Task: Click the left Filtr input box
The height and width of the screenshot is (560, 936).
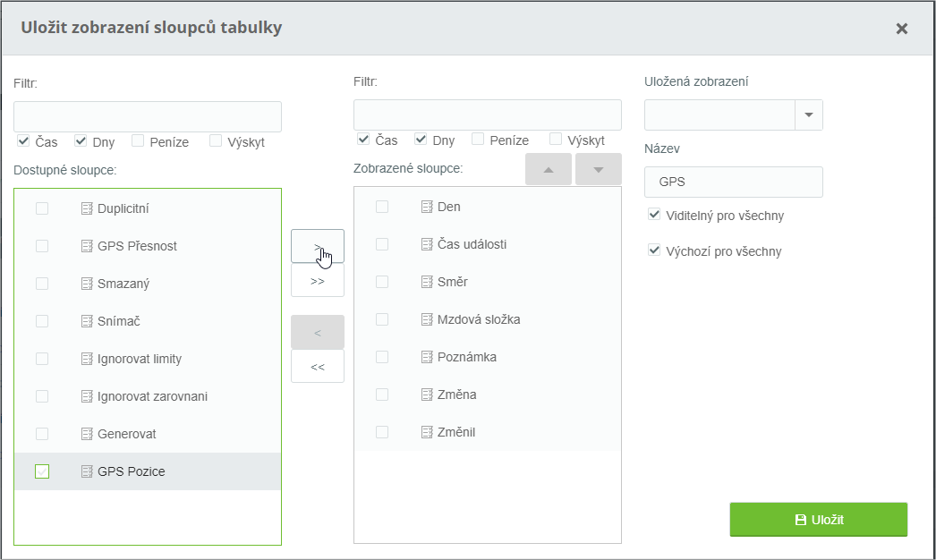Action: [x=148, y=117]
